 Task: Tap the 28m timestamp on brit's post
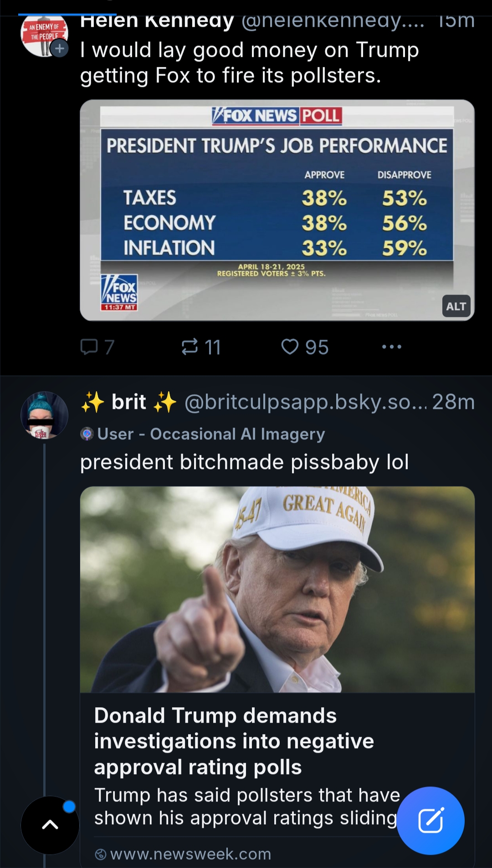[x=453, y=402]
